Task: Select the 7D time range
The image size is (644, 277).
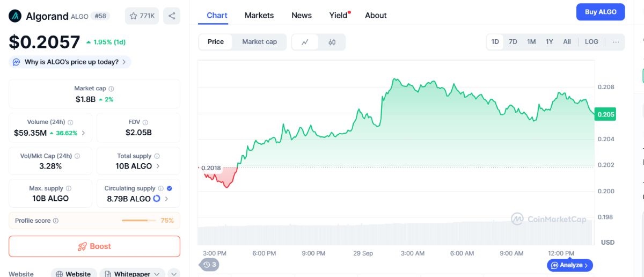Action: 513,42
